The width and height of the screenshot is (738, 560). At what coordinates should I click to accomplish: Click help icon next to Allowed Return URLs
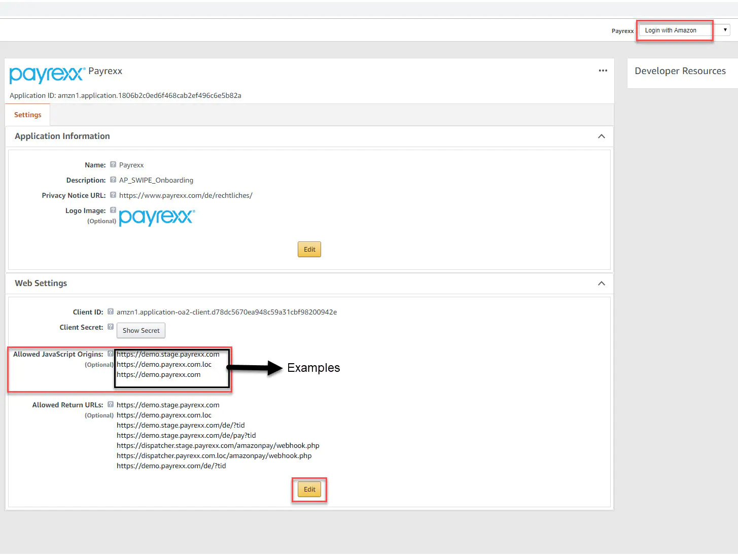[x=111, y=404]
